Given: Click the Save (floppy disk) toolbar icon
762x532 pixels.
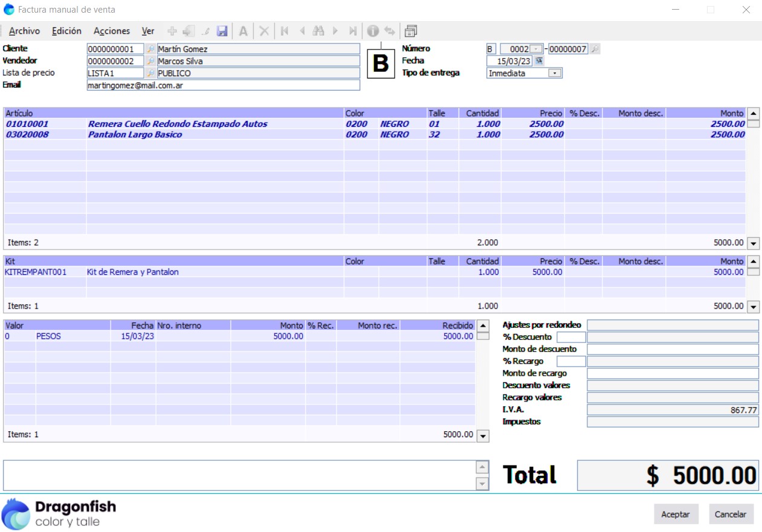Looking at the screenshot, I should 222,31.
